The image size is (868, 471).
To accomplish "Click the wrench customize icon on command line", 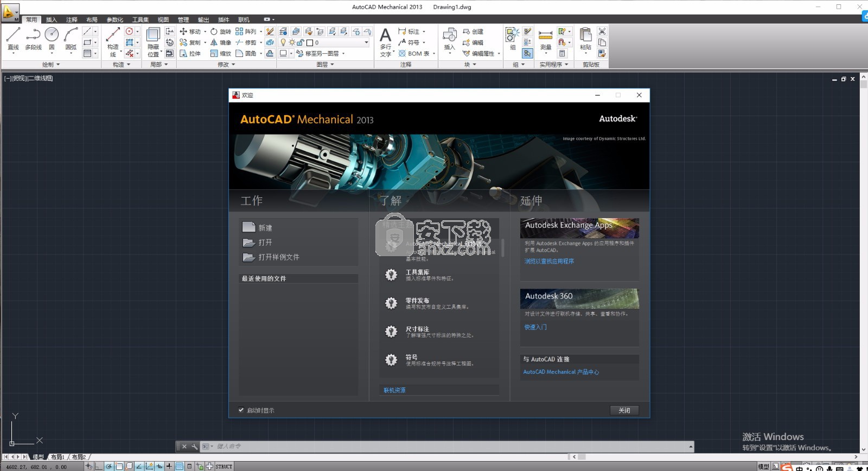I will coord(194,447).
